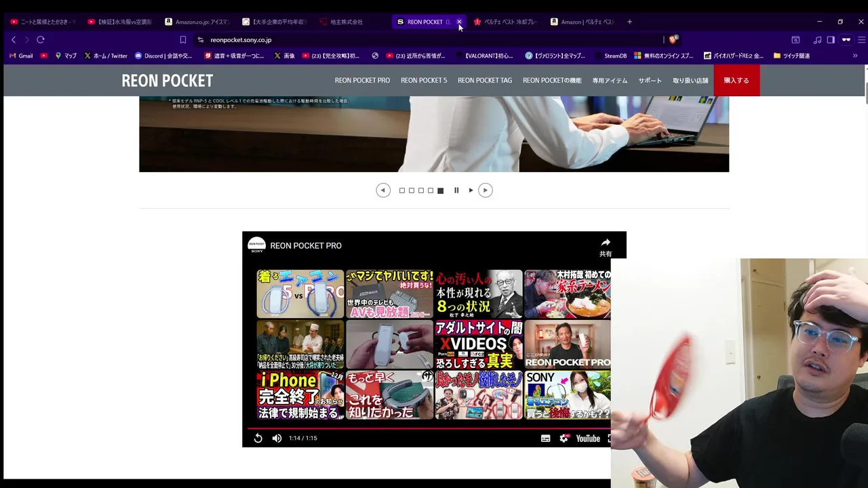The image size is (868, 488).
Task: Open the REON POCKET TAG nav item
Action: (485, 81)
